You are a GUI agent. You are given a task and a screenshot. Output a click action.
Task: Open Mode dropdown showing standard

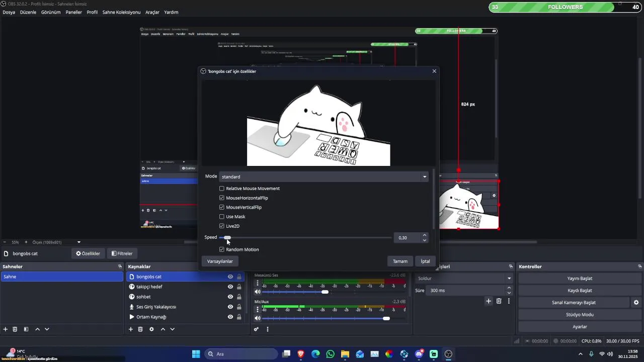324,176
